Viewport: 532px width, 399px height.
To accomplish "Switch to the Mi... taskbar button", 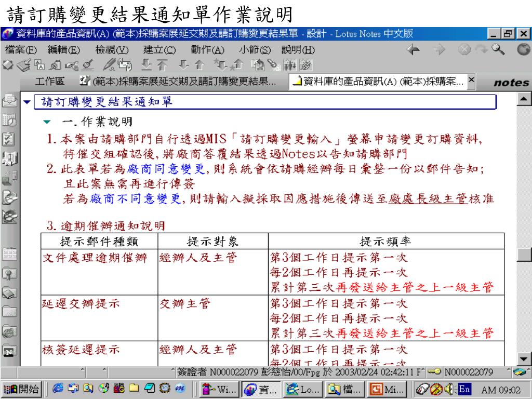I will [x=387, y=389].
